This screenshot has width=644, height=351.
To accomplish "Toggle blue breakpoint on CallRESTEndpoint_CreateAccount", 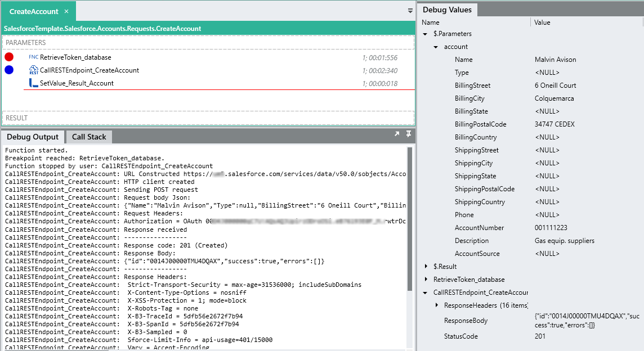I will [x=9, y=70].
